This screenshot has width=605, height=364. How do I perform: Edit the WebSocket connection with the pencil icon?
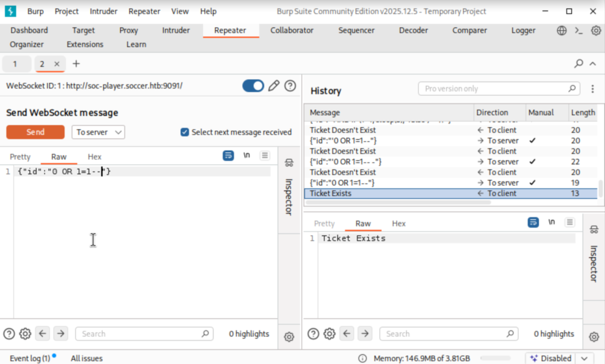[x=273, y=85]
